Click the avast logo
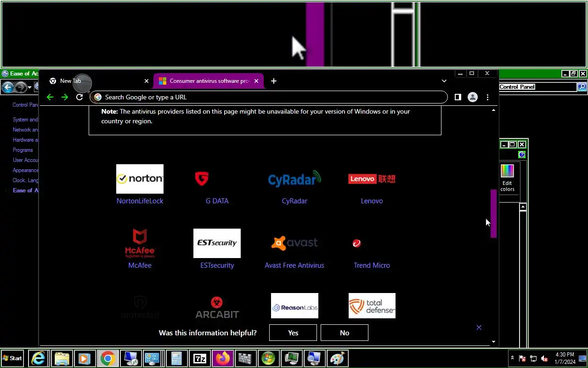The image size is (588, 368). 294,243
